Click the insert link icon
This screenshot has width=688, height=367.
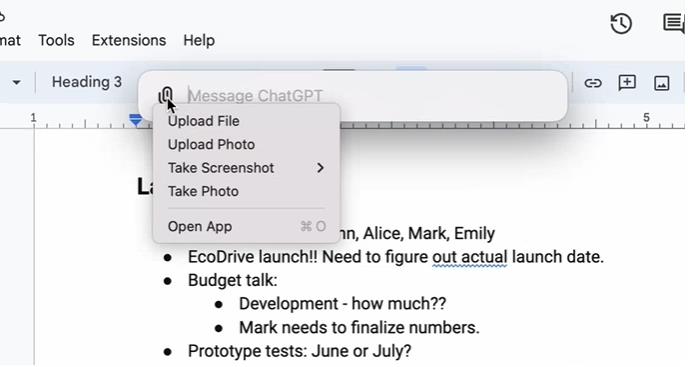coord(593,83)
